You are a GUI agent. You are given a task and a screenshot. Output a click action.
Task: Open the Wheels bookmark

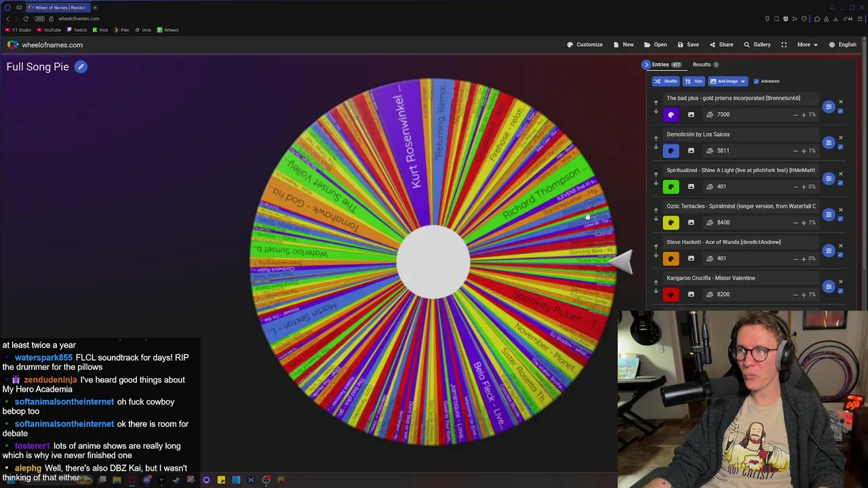tap(167, 30)
